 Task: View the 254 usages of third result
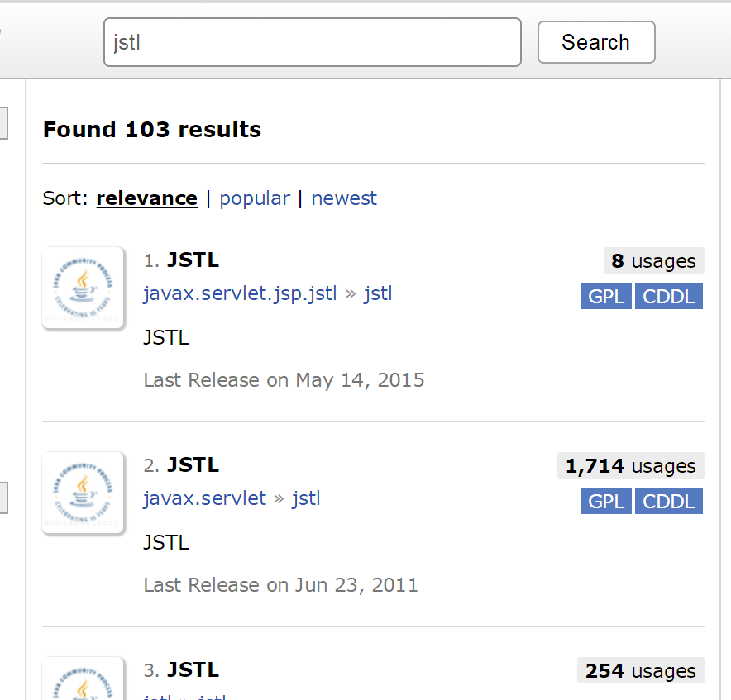(x=640, y=671)
